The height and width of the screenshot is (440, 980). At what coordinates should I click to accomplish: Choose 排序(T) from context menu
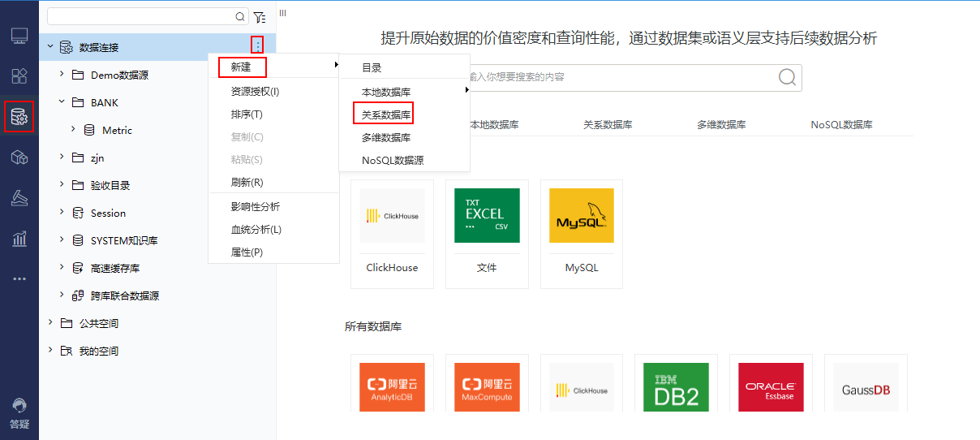273,114
